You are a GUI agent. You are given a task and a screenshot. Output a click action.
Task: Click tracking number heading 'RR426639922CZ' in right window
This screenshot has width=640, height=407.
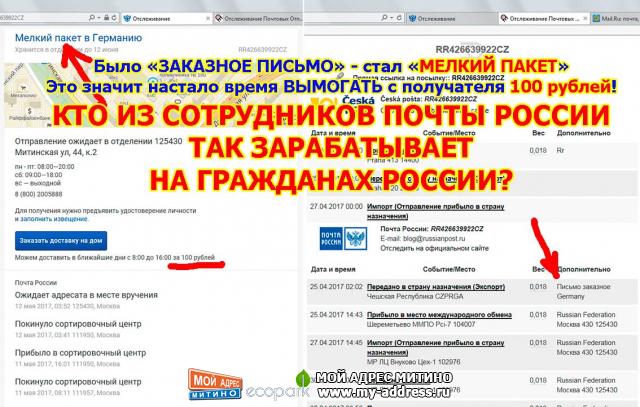(472, 49)
